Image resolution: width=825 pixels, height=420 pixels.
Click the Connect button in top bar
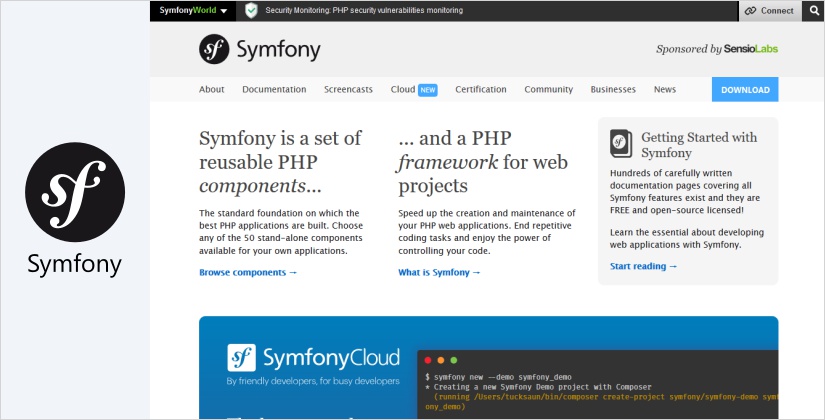[770, 11]
